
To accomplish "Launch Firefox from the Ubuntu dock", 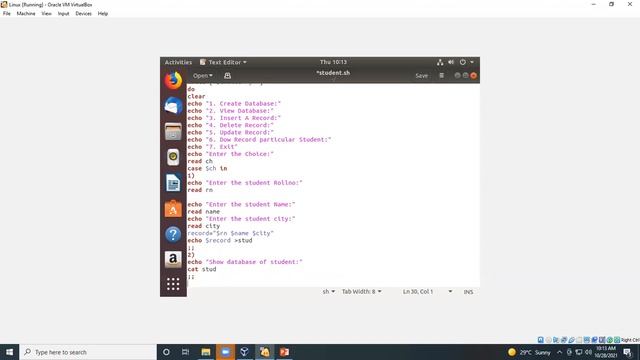I will (x=173, y=80).
